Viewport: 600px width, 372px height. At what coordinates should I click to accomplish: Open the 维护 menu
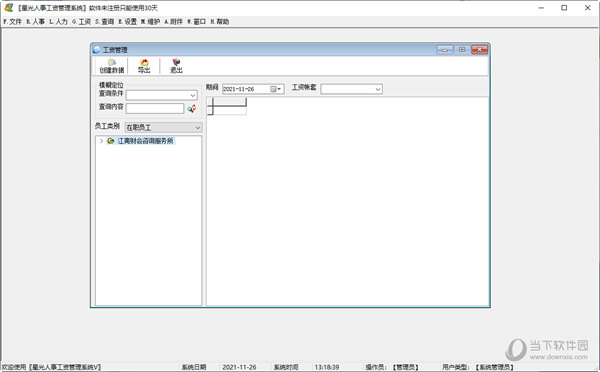coord(150,22)
